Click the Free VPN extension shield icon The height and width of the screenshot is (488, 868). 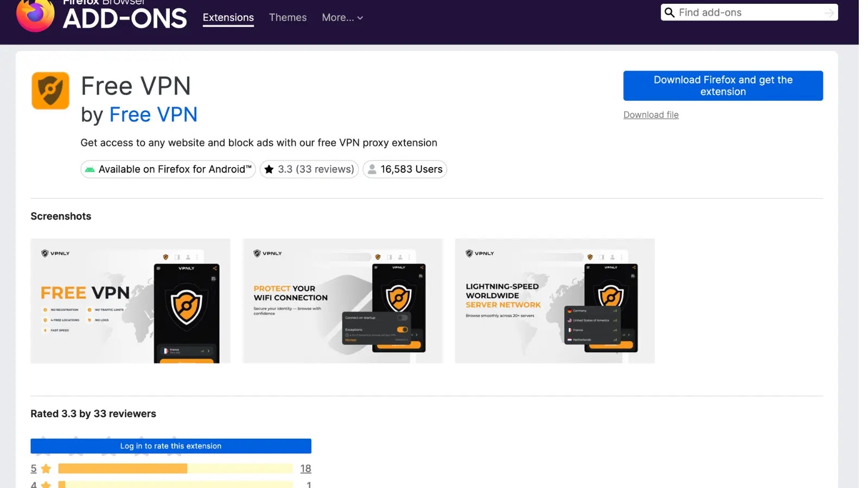coord(50,90)
